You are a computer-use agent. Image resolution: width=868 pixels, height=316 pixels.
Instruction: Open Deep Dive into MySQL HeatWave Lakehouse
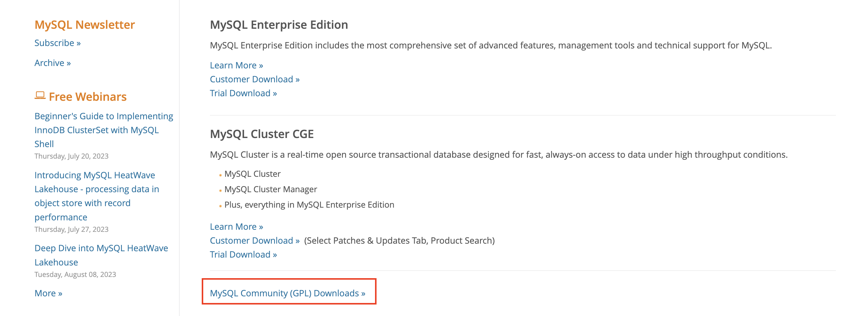[x=101, y=255]
